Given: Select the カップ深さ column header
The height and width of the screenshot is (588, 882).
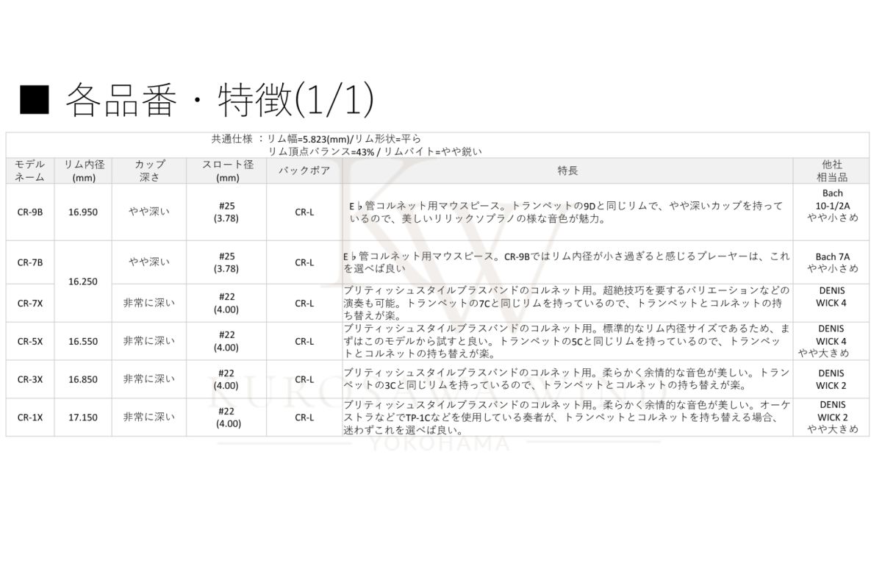Looking at the screenshot, I should [x=149, y=171].
